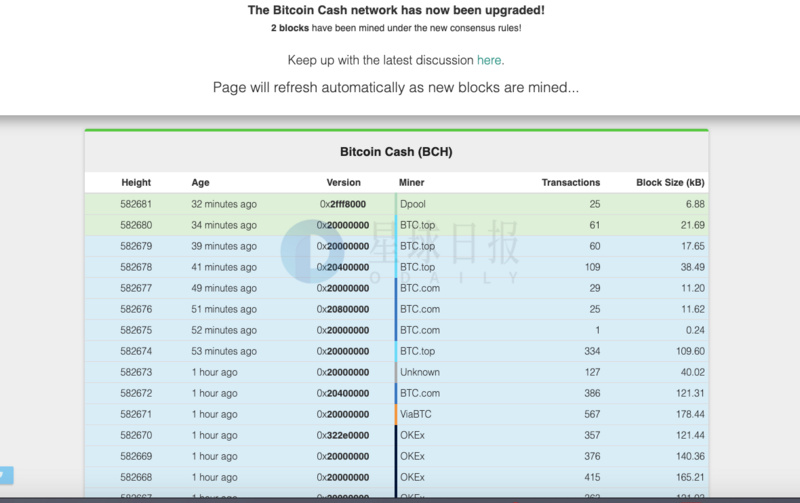Click block size value 109.60
This screenshot has width=800, height=503.
pos(690,351)
